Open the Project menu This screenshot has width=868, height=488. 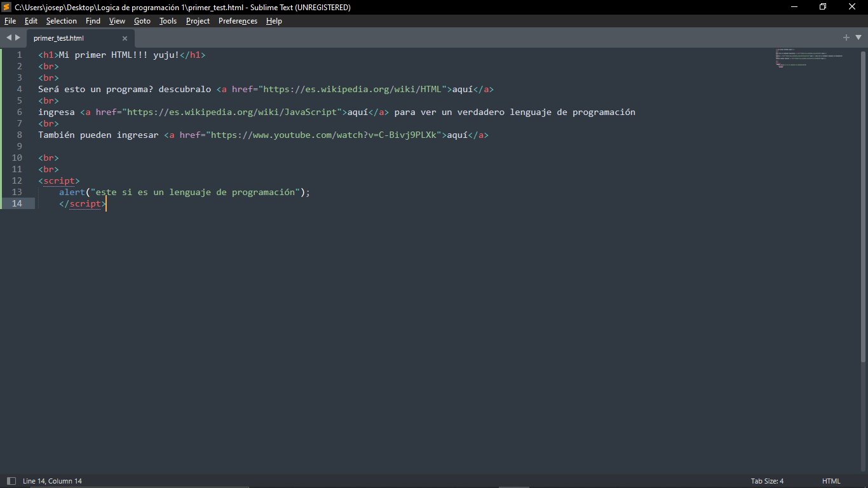click(198, 21)
